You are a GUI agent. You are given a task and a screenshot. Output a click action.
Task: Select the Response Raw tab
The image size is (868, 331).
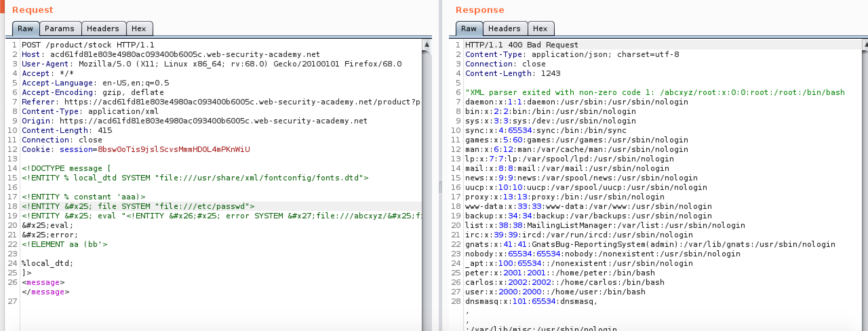point(469,28)
